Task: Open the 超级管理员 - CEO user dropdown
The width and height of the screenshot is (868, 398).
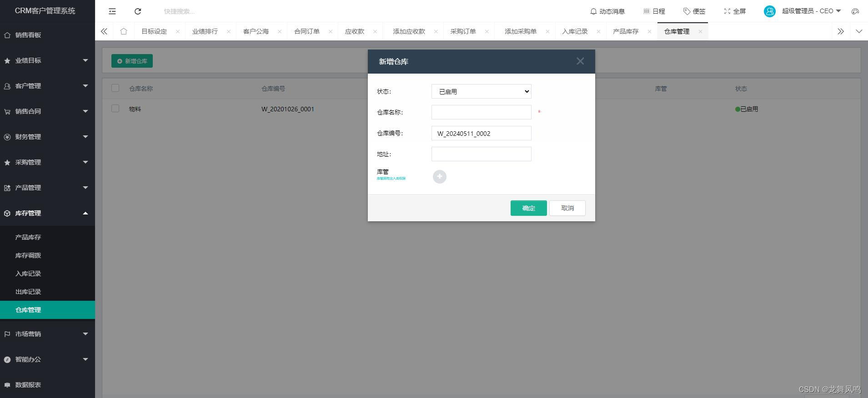Action: 812,11
